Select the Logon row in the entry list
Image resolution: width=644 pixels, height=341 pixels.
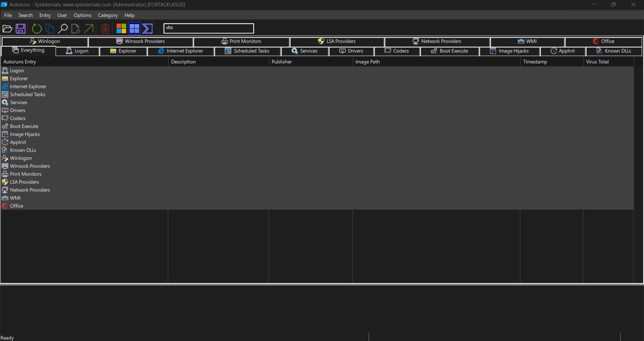(x=317, y=70)
